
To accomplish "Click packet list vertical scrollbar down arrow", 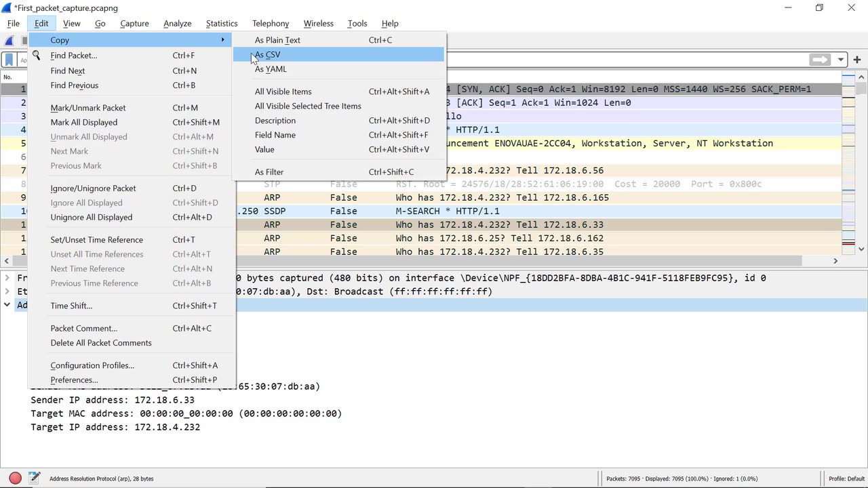I will [x=862, y=249].
